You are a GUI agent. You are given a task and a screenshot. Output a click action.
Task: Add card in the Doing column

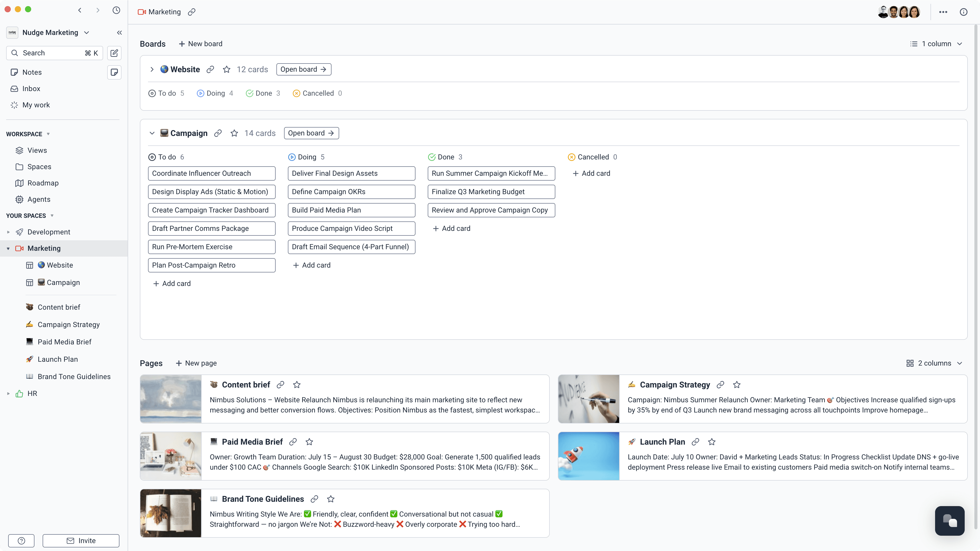pyautogui.click(x=312, y=265)
